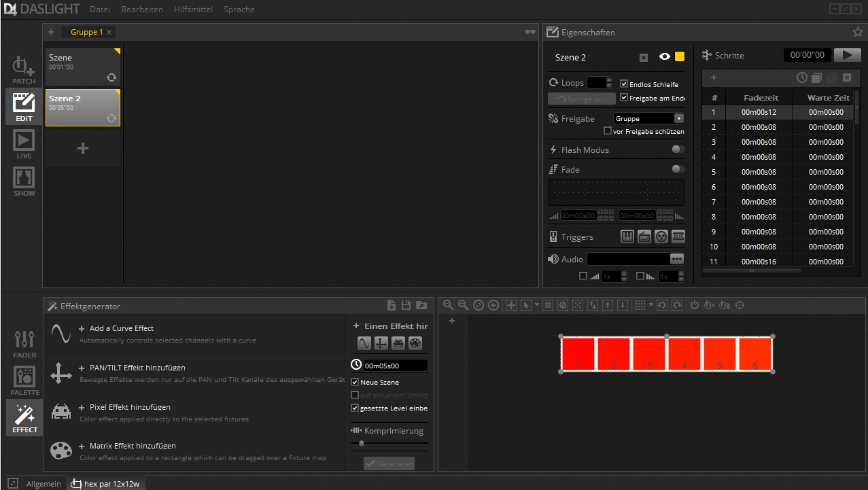Toggle the Neue Szene checkbox
Screen dimensions: 868x490
(x=354, y=381)
